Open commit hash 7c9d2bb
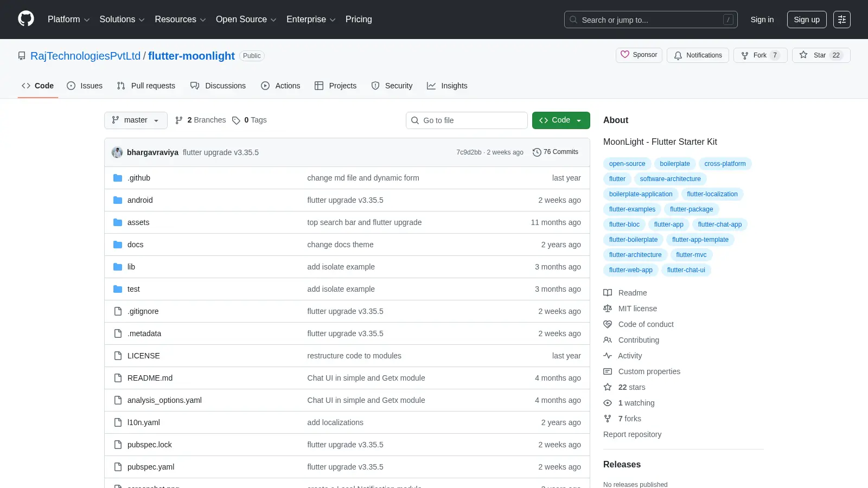 point(469,152)
